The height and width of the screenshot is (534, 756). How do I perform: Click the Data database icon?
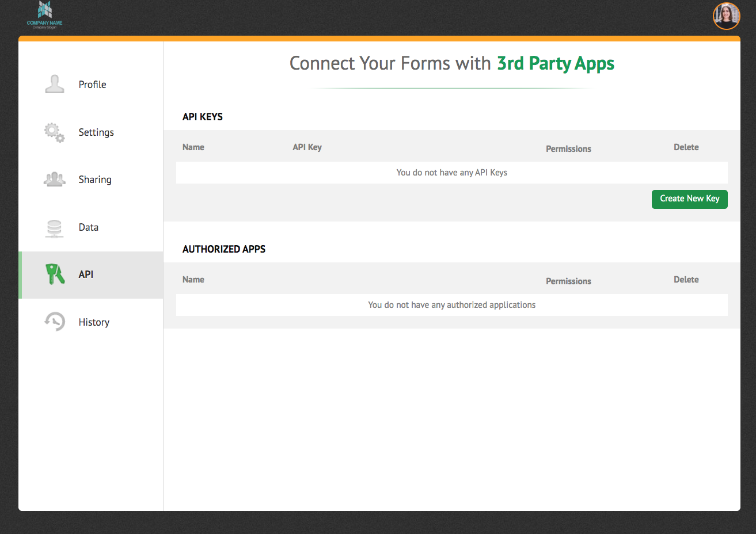pyautogui.click(x=55, y=228)
